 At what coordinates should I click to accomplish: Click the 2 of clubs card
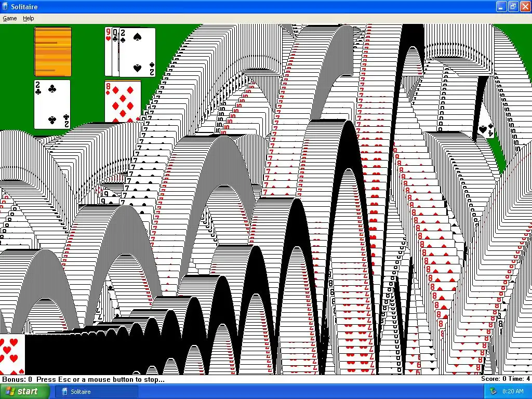tap(52, 104)
